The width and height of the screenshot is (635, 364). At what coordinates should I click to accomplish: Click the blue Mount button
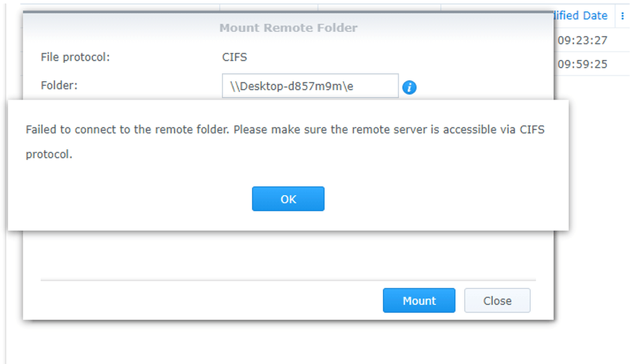[x=419, y=301]
